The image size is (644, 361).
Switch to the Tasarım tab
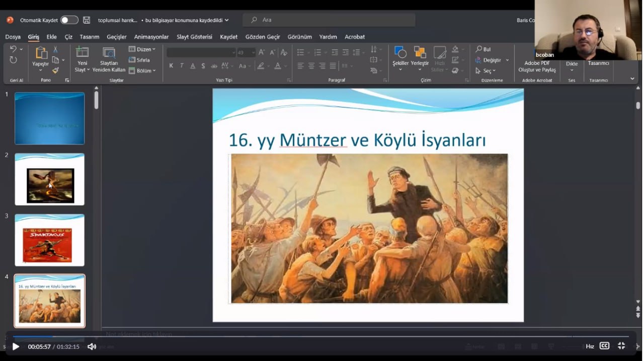click(x=90, y=37)
